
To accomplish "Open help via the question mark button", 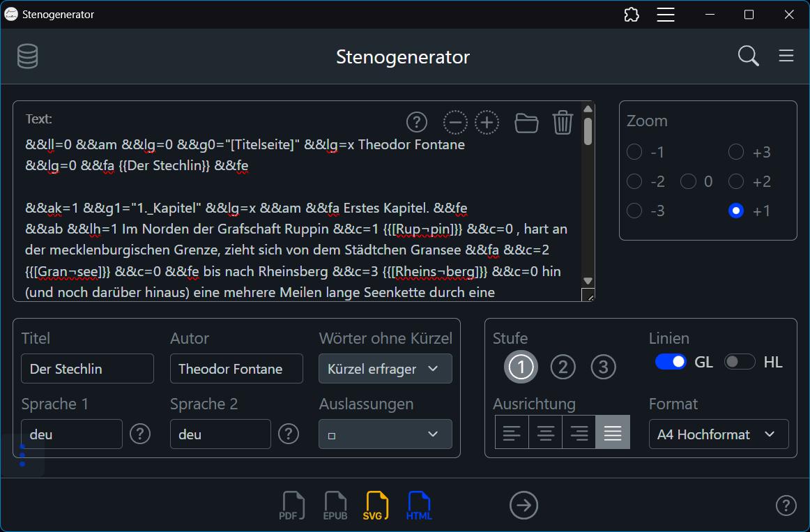I will pos(786,505).
